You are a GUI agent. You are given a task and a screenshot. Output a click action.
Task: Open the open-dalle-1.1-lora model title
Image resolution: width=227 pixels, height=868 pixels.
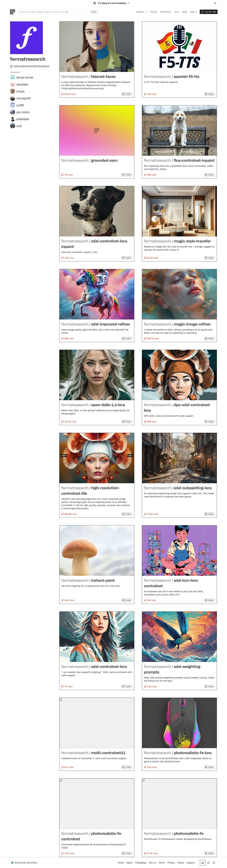point(93,405)
